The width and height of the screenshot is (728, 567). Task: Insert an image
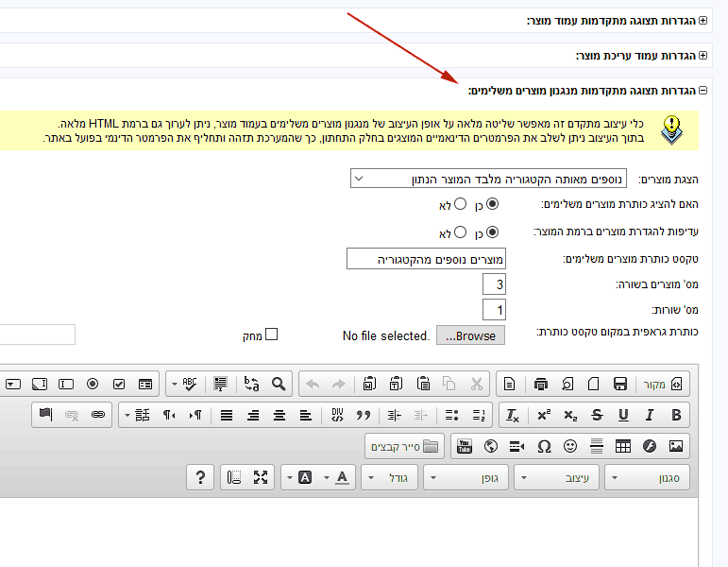click(676, 446)
